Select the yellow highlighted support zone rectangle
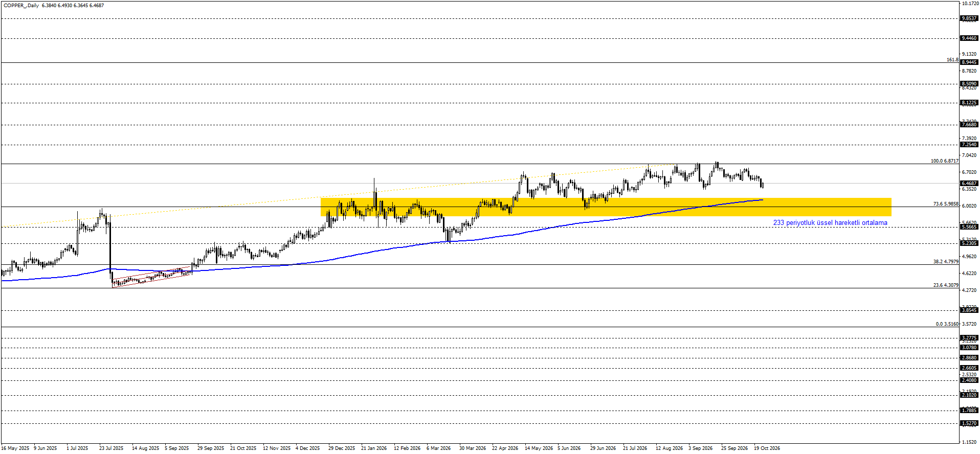 pos(606,207)
